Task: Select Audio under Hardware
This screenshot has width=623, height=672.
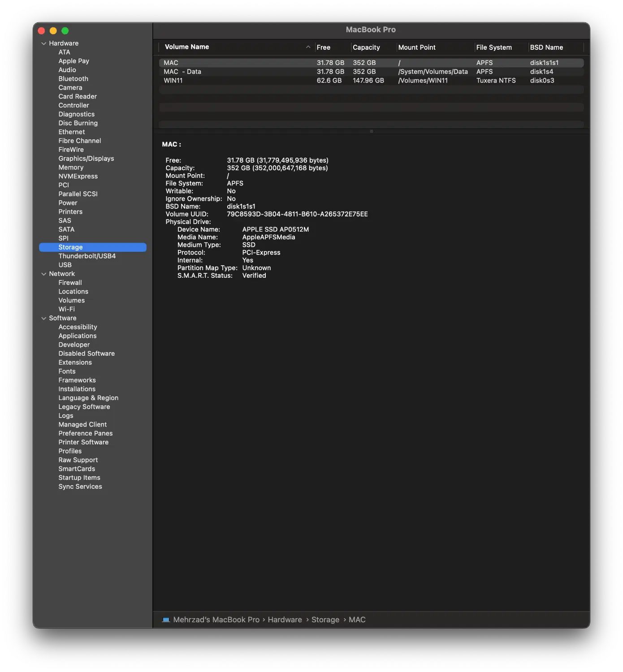Action: click(x=67, y=70)
